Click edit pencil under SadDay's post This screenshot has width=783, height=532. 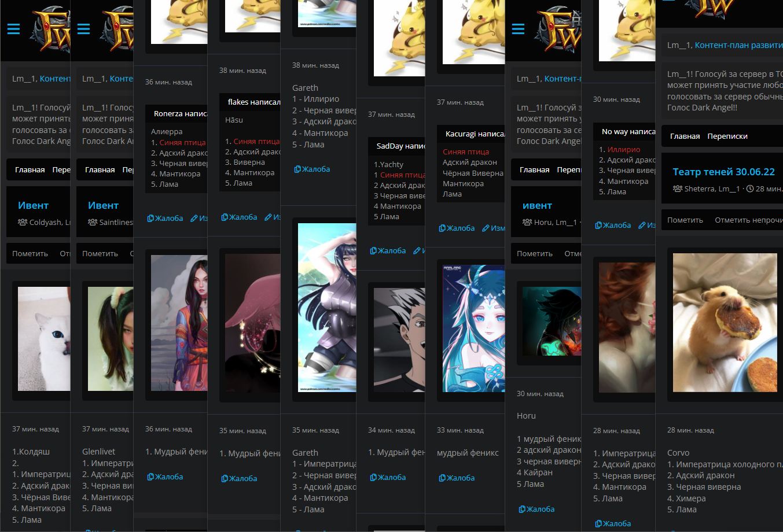click(417, 250)
